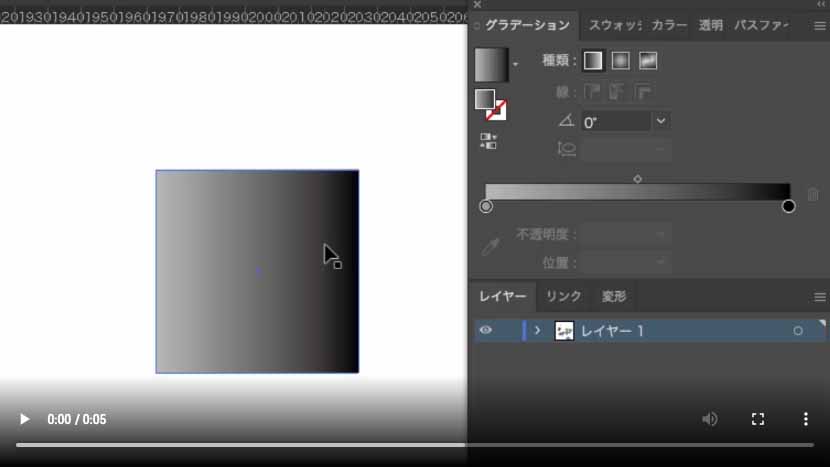Play the video
The image size is (830, 467).
point(24,419)
